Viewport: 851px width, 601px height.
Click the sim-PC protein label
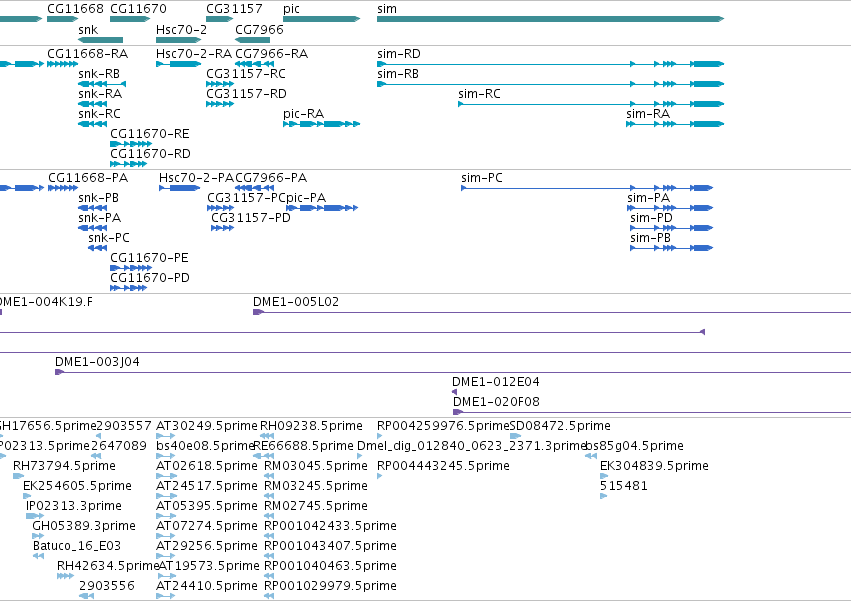point(482,178)
